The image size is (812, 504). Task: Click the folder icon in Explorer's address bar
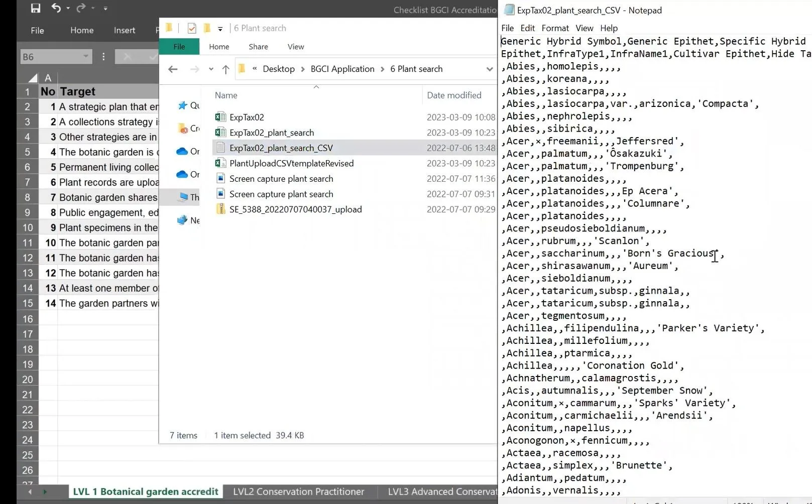pos(242,69)
